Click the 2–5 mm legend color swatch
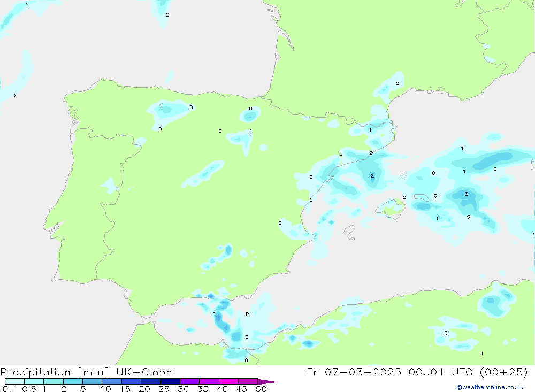The width and height of the screenshot is (535, 392). point(73,381)
